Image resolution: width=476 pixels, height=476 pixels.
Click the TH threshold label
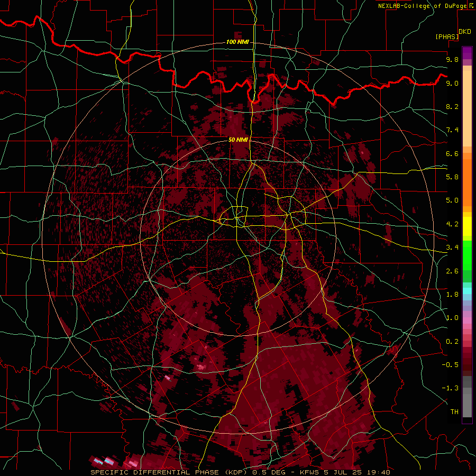coord(454,412)
